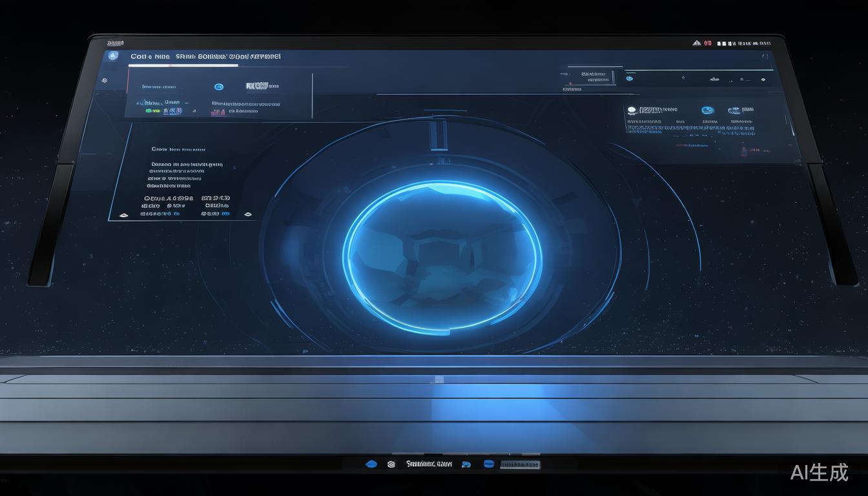Click the bright blue oval icon in right panel
This screenshot has width=868, height=496.
coord(707,110)
